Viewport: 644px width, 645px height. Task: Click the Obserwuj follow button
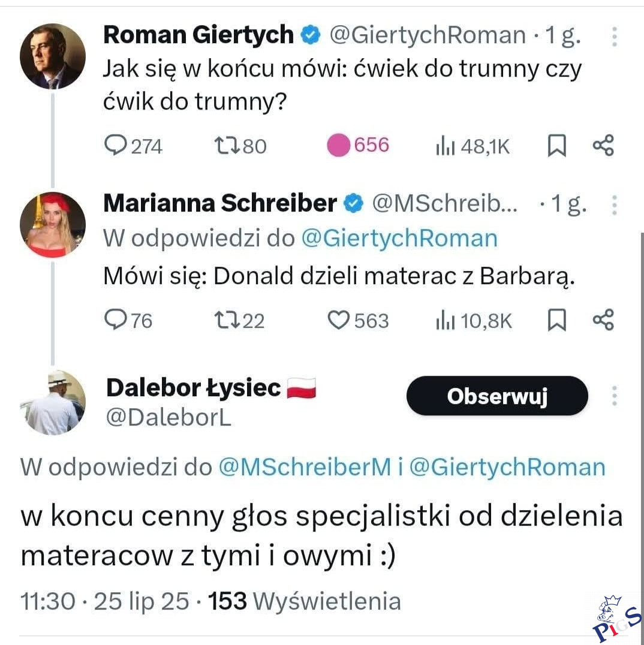coord(497,396)
